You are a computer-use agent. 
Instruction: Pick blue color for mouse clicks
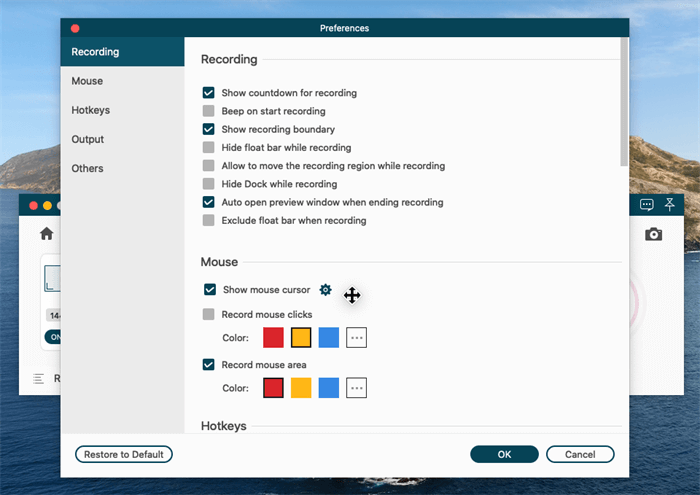(x=329, y=338)
